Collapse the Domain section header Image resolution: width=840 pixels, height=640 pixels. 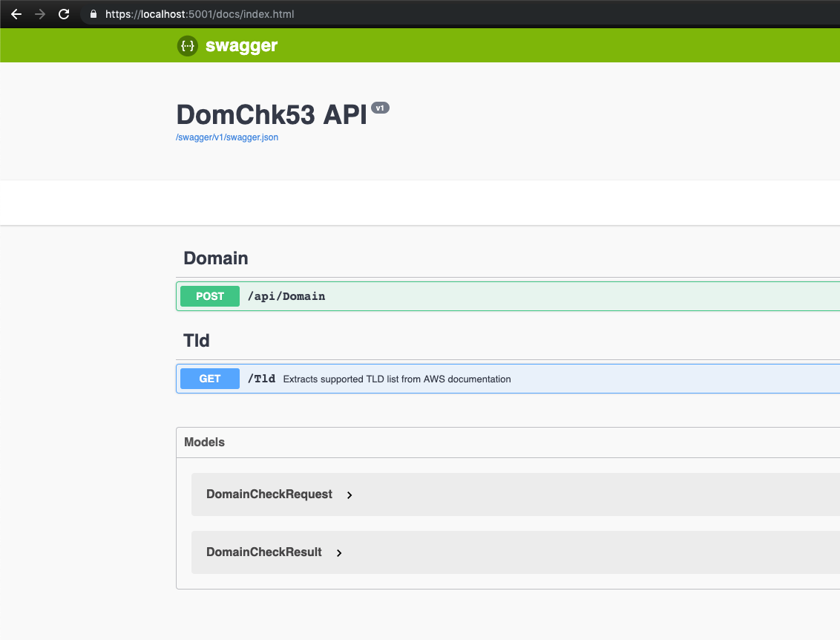pyautogui.click(x=216, y=258)
